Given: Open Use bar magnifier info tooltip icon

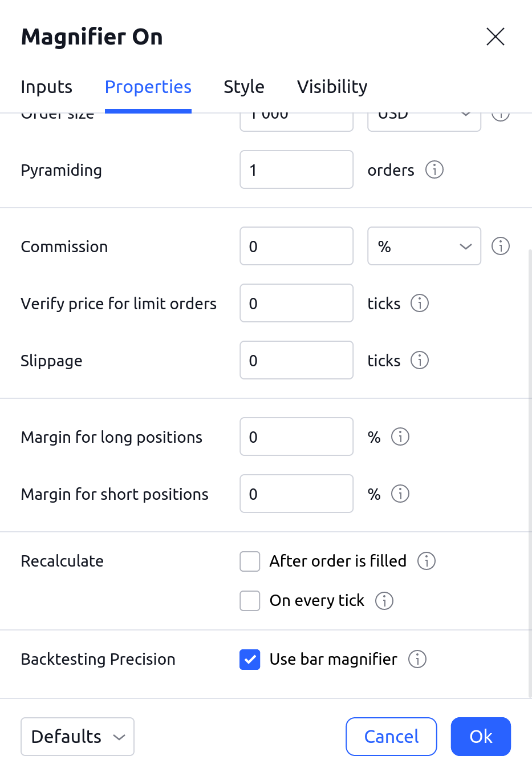Looking at the screenshot, I should [417, 660].
